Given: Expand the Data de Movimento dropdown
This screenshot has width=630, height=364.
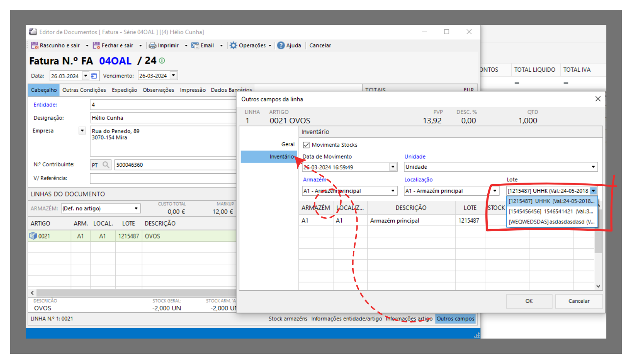Looking at the screenshot, I should (393, 167).
